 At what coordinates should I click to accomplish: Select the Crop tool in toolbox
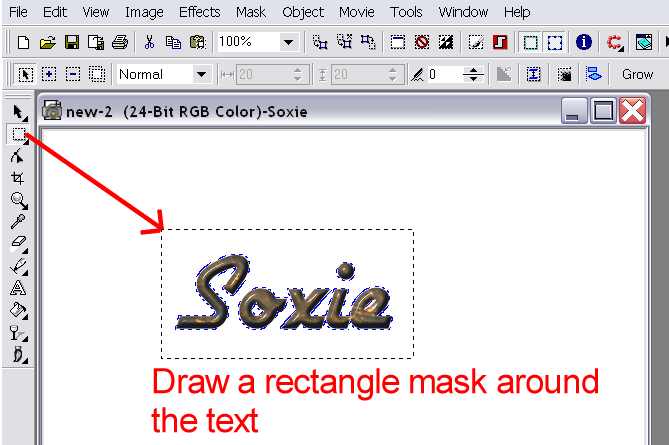(18, 178)
